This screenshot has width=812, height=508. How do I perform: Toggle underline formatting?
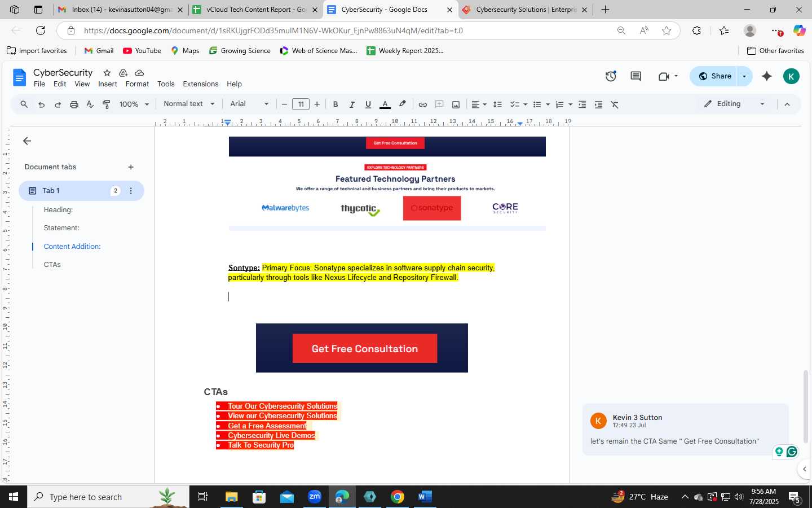click(368, 104)
